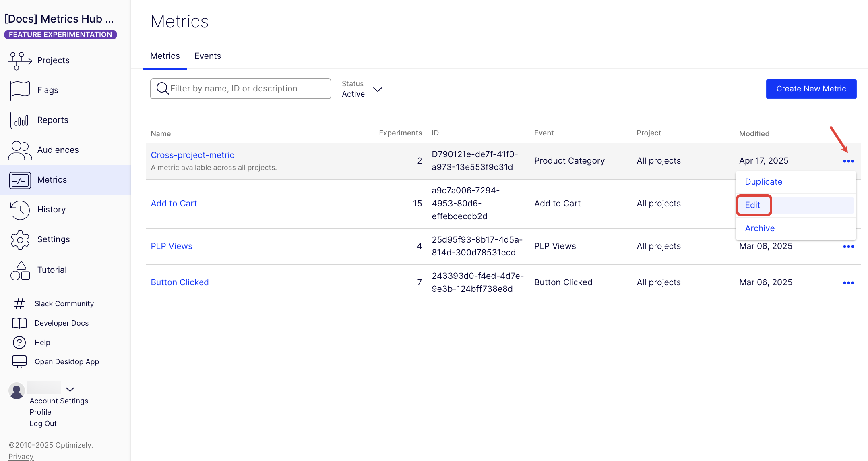Choose Edit from the context menu
Viewport: 868px width, 461px height.
point(752,205)
